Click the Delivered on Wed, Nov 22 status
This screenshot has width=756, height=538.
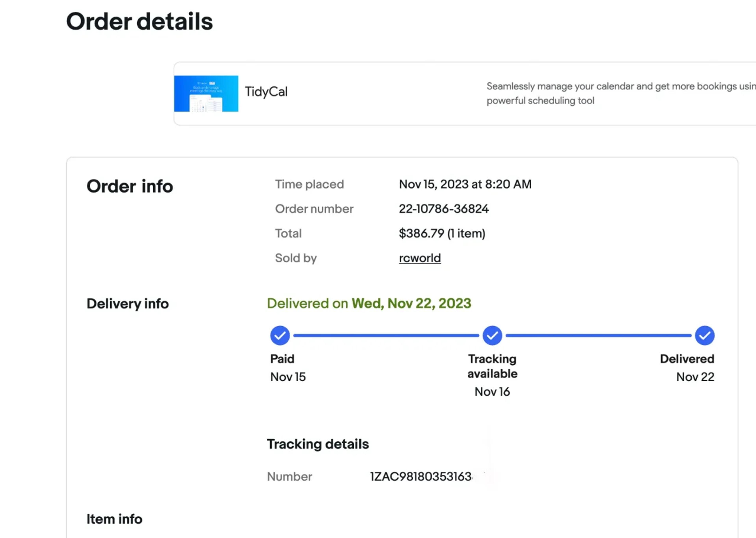coord(369,304)
